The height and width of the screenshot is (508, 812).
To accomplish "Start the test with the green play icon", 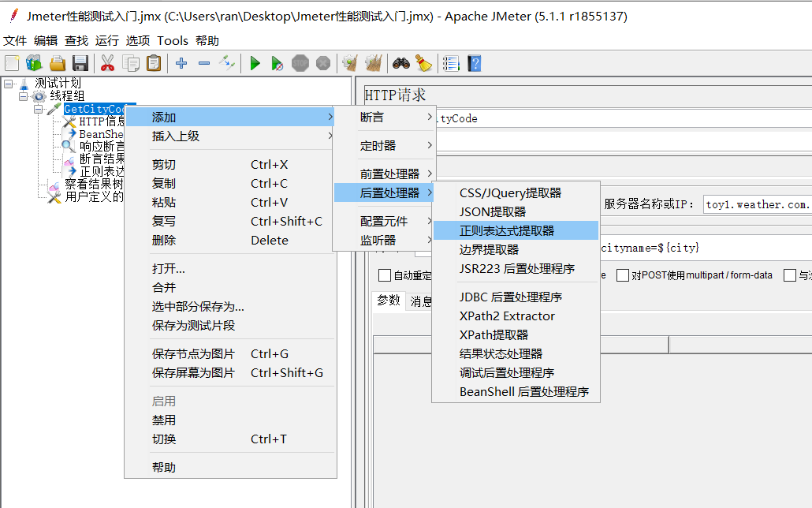I will 255,63.
